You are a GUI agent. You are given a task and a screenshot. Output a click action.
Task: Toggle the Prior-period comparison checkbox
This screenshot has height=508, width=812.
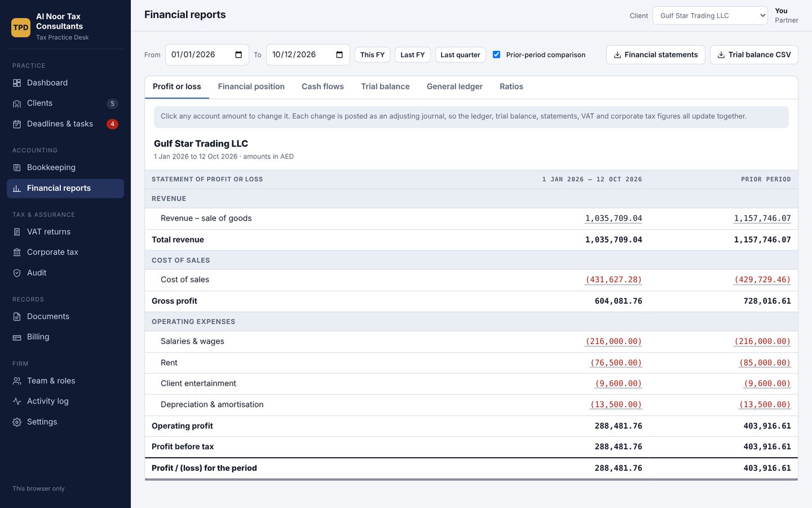[x=496, y=55]
